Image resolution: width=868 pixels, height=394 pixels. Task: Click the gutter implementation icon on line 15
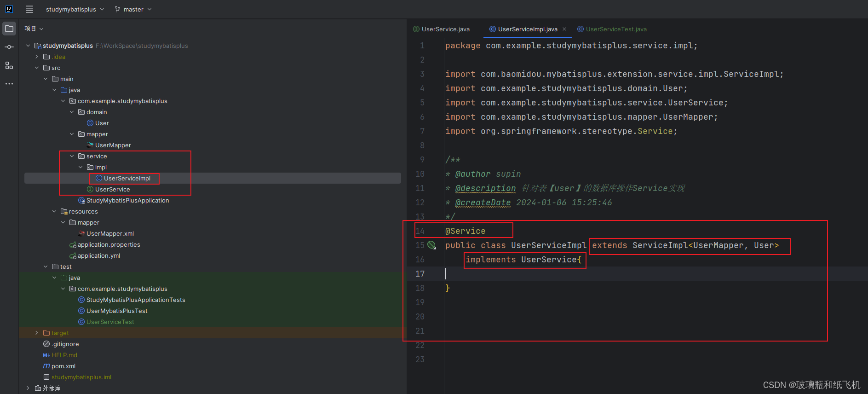point(431,245)
